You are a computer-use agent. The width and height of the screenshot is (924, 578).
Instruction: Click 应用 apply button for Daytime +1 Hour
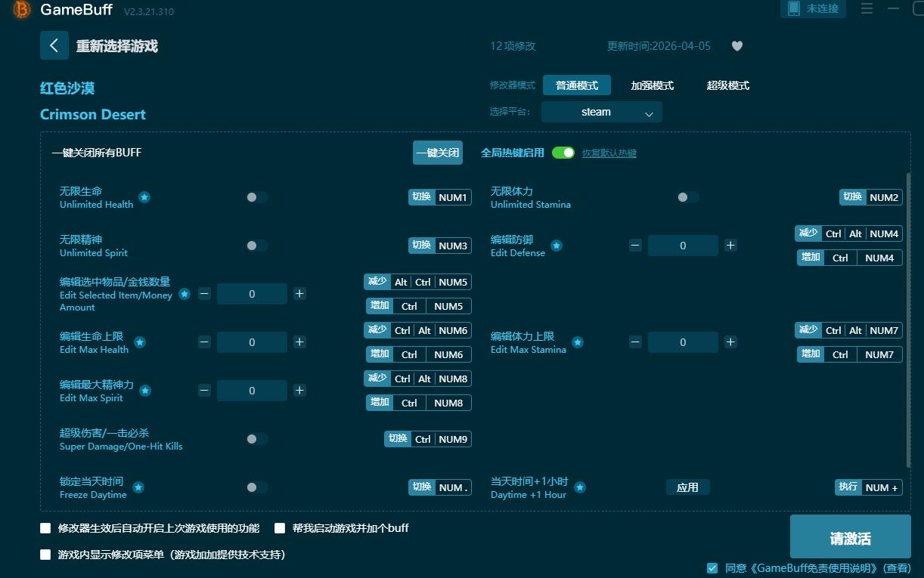[x=687, y=487]
